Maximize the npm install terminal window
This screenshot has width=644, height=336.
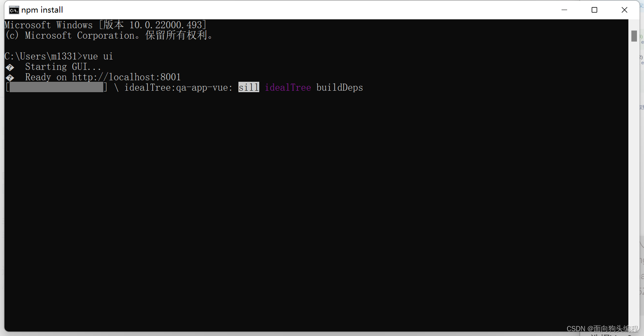point(594,10)
